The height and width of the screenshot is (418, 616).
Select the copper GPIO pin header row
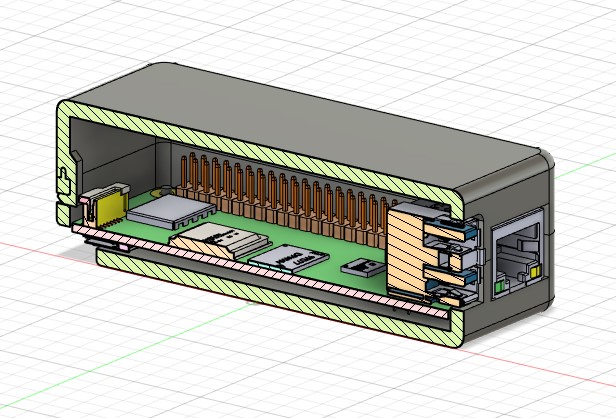283,200
